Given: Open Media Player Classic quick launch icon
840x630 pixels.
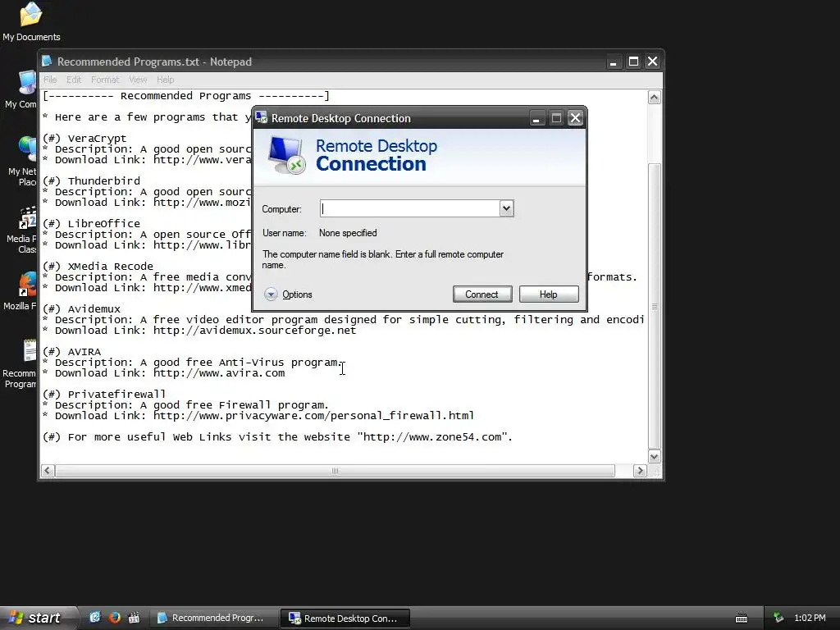Looking at the screenshot, I should [x=134, y=618].
